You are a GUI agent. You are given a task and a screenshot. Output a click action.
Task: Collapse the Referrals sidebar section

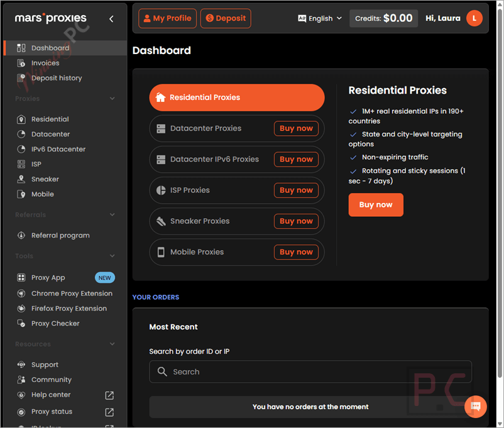[x=112, y=214]
